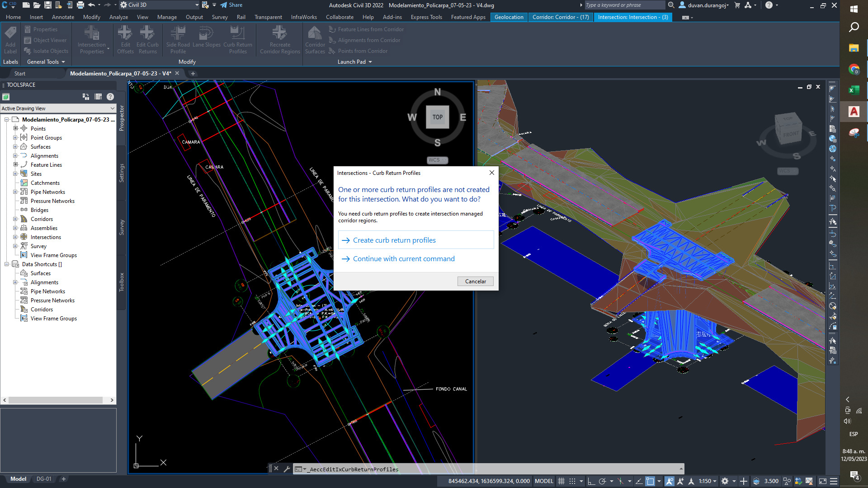
Task: Open the Active Drawing View dropdown
Action: (112, 108)
